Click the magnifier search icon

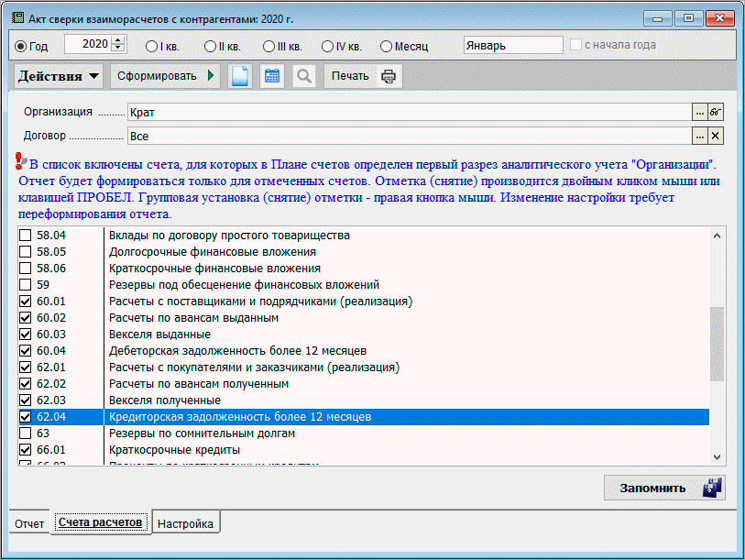(304, 76)
